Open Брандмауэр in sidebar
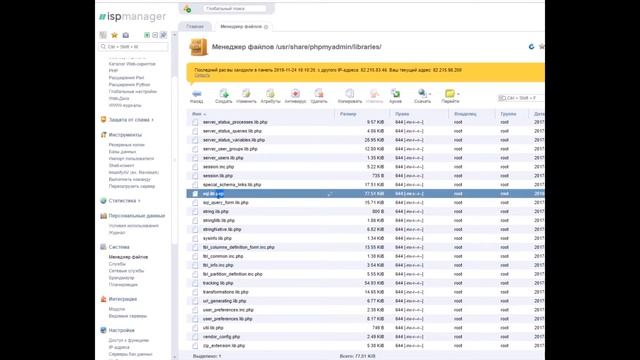The height and width of the screenshot is (360, 640). (121, 278)
